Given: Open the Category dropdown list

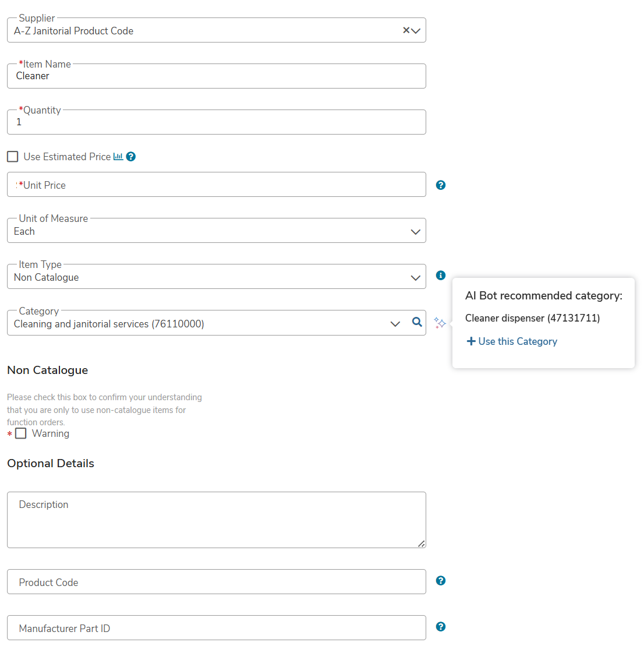Looking at the screenshot, I should [395, 324].
